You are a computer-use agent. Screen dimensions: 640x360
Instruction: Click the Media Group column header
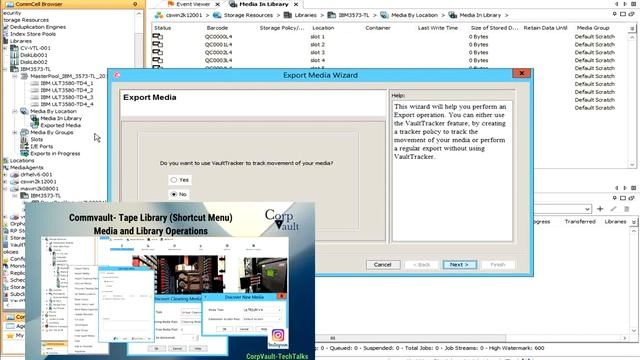pos(593,28)
